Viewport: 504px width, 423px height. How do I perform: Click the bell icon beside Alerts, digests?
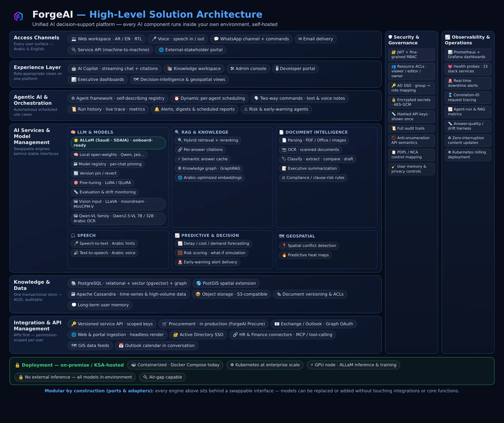click(157, 109)
